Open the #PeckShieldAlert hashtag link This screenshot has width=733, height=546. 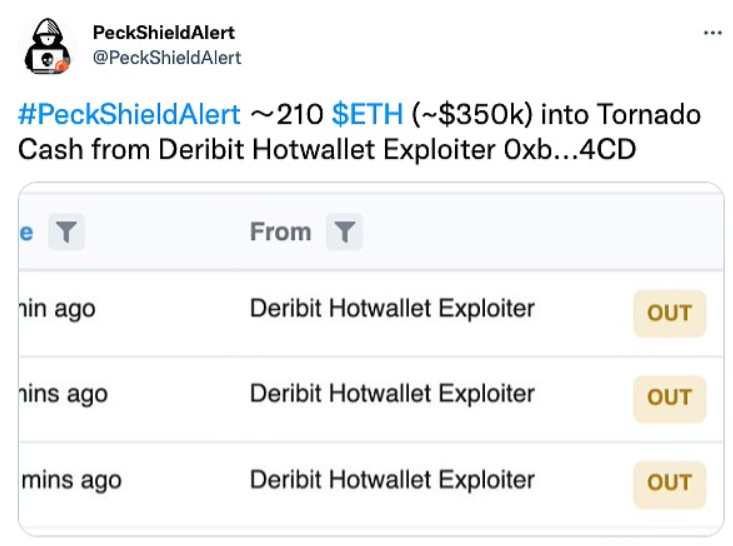point(129,114)
